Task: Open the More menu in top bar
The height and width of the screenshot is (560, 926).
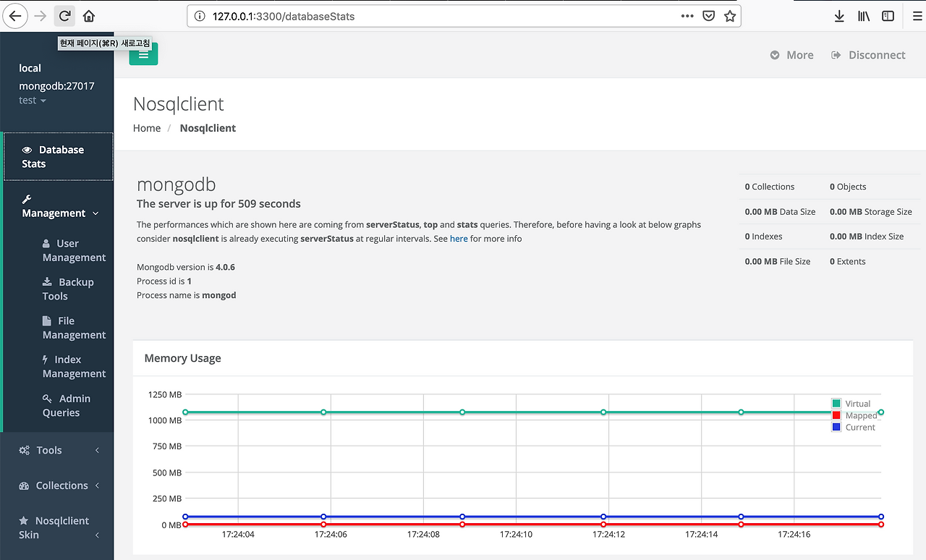Action: click(x=791, y=55)
